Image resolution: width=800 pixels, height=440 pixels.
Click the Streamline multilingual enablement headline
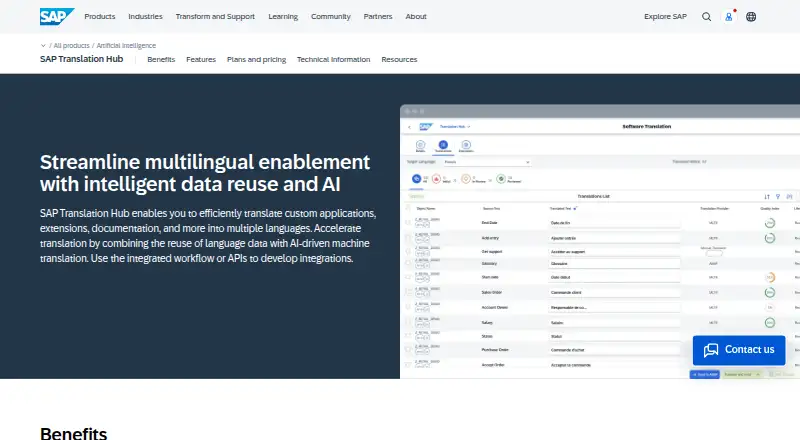[205, 173]
